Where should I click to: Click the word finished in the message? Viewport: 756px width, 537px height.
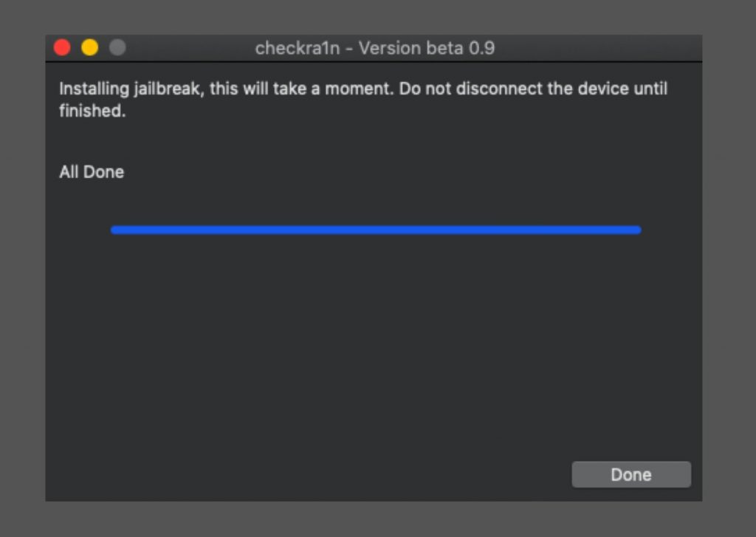click(x=92, y=111)
